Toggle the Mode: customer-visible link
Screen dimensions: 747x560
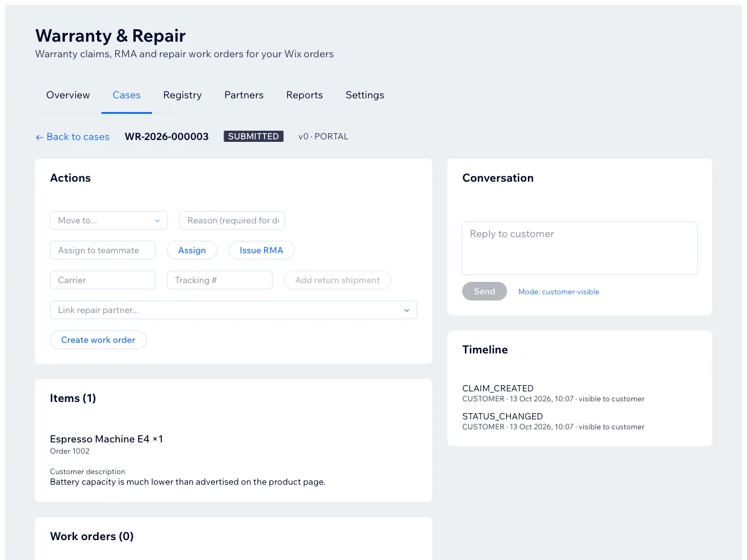pos(559,292)
